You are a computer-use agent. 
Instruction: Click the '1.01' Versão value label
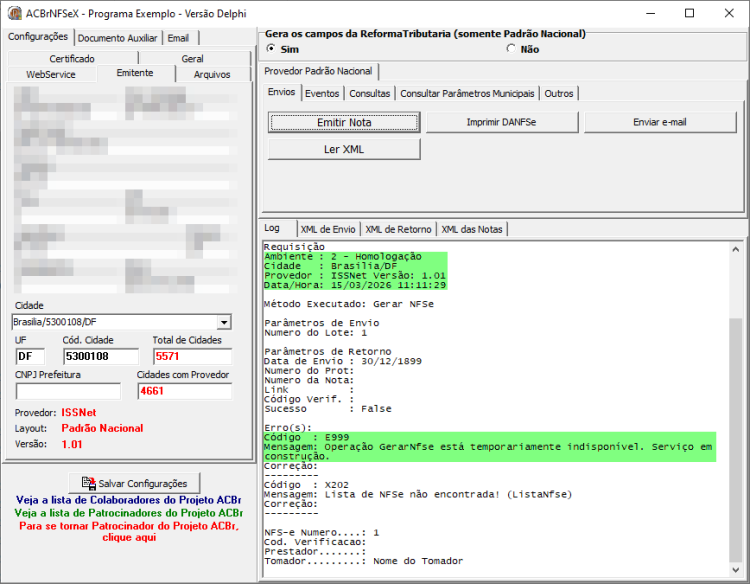(x=72, y=444)
